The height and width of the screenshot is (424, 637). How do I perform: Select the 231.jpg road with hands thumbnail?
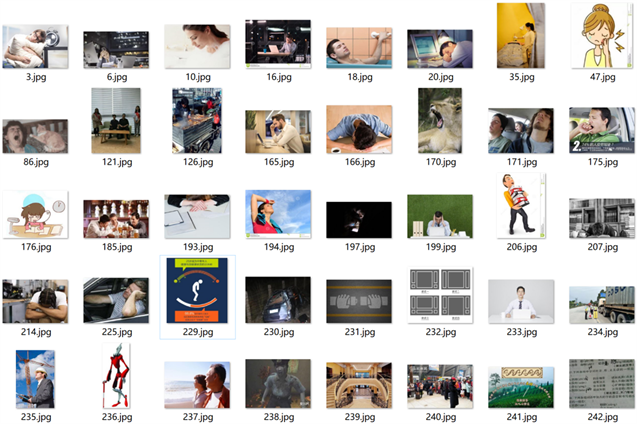[x=359, y=301]
